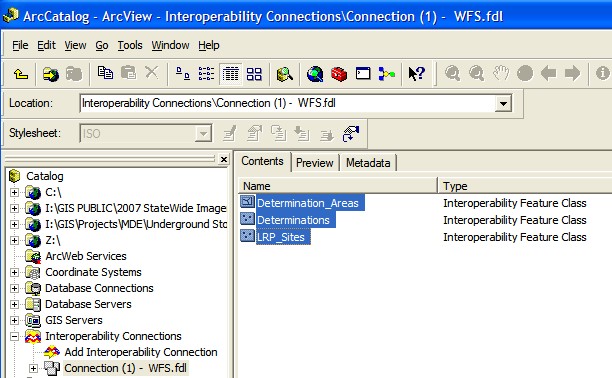This screenshot has width=612, height=378.
Task: Switch to Thumbnails view
Action: click(254, 73)
